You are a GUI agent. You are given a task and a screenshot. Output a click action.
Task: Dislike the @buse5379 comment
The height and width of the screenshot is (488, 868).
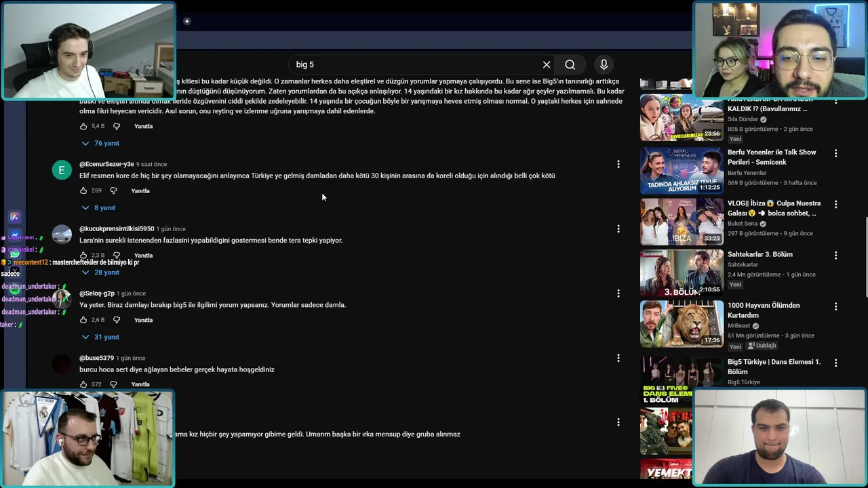(x=113, y=384)
